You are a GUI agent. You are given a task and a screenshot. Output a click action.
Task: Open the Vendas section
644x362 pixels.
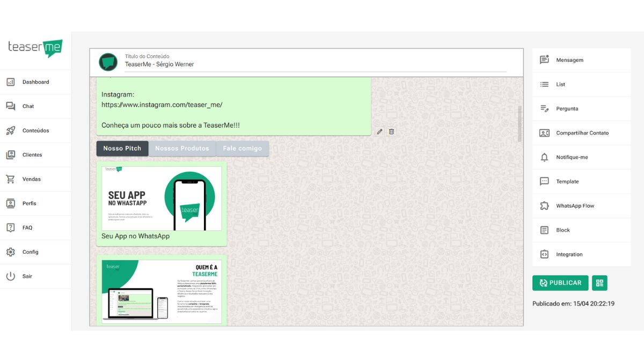coord(35,179)
